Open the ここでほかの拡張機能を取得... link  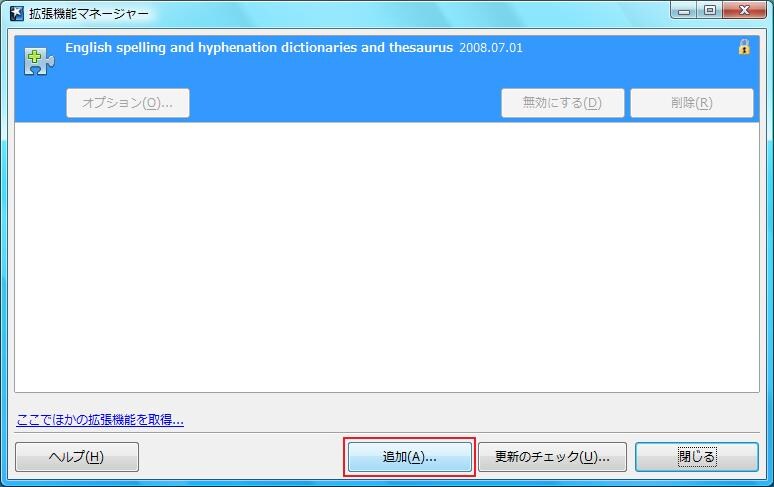pyautogui.click(x=100, y=420)
